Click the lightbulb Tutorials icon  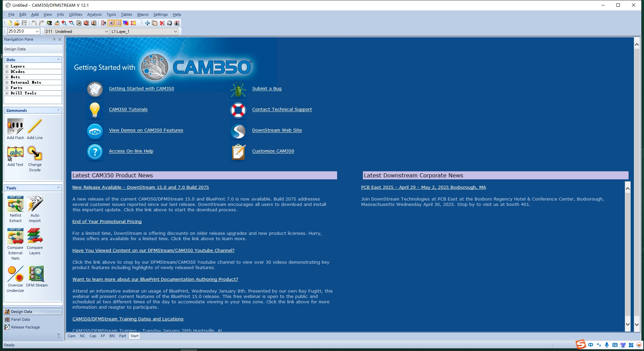point(95,111)
